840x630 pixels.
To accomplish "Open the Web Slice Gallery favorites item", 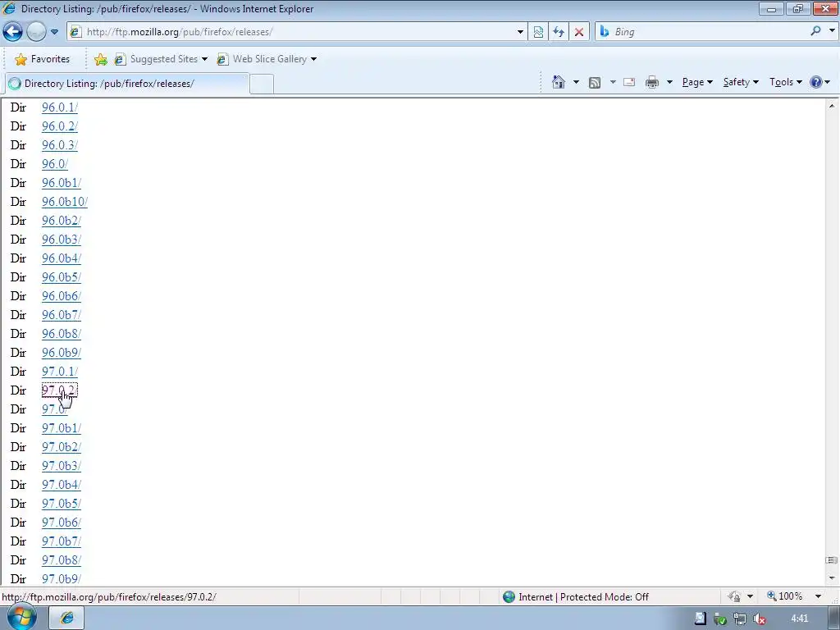I will pos(267,59).
